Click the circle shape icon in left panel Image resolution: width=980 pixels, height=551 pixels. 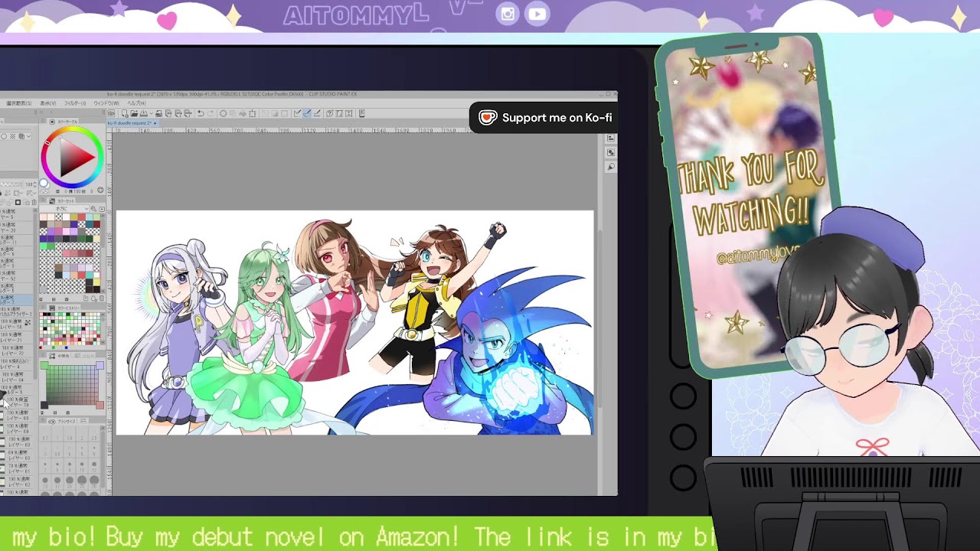pyautogui.click(x=4, y=136)
